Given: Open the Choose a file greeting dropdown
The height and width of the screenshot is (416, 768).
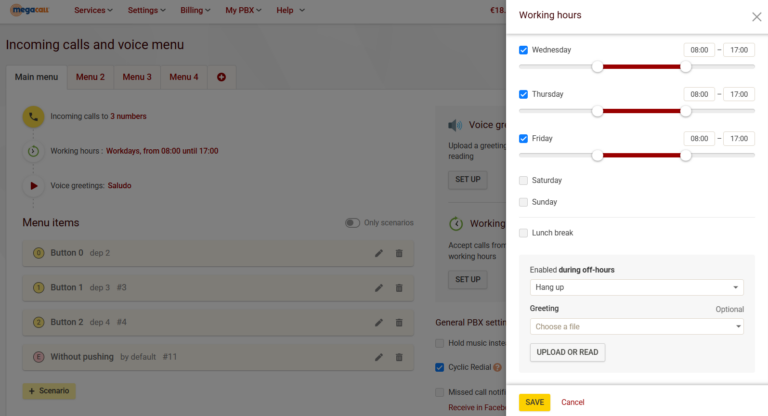Looking at the screenshot, I should 637,327.
